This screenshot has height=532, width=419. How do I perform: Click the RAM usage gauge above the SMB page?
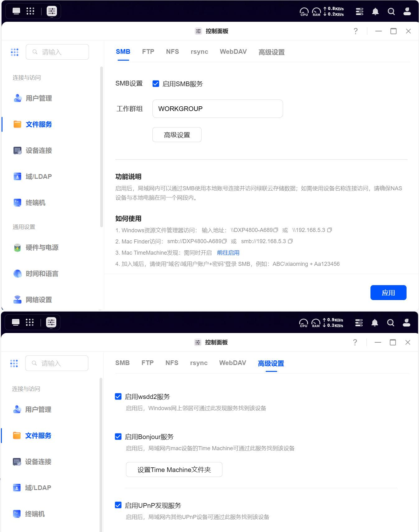[x=316, y=12]
